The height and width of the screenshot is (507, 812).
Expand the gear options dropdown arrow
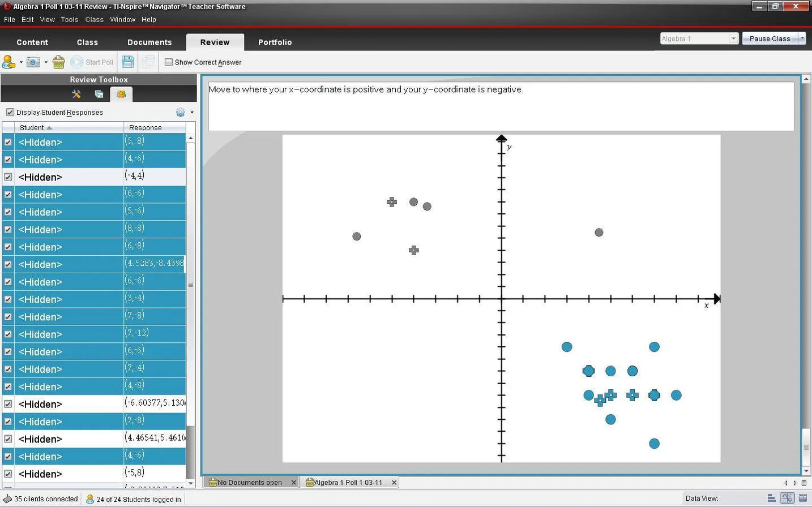click(192, 112)
